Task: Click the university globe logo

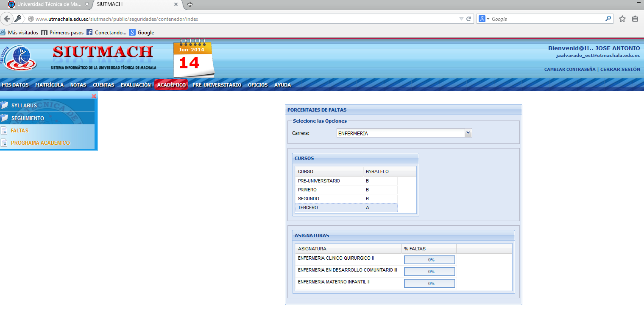Action: click(x=18, y=57)
